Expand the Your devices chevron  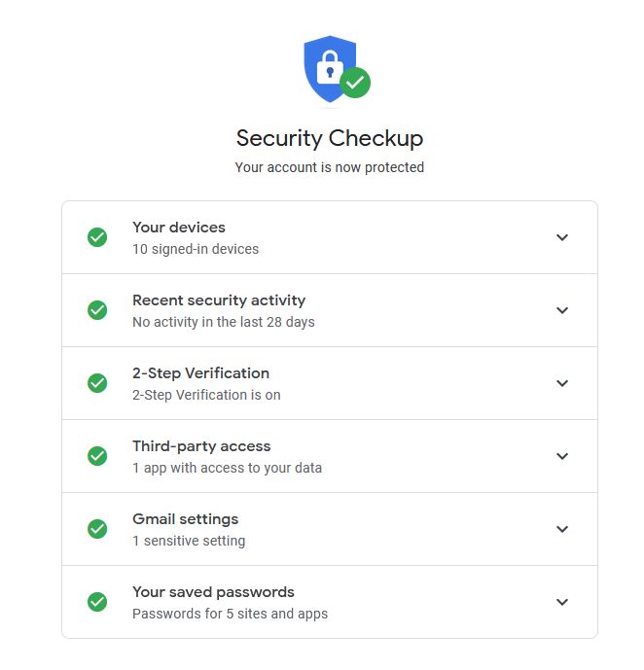click(x=562, y=237)
